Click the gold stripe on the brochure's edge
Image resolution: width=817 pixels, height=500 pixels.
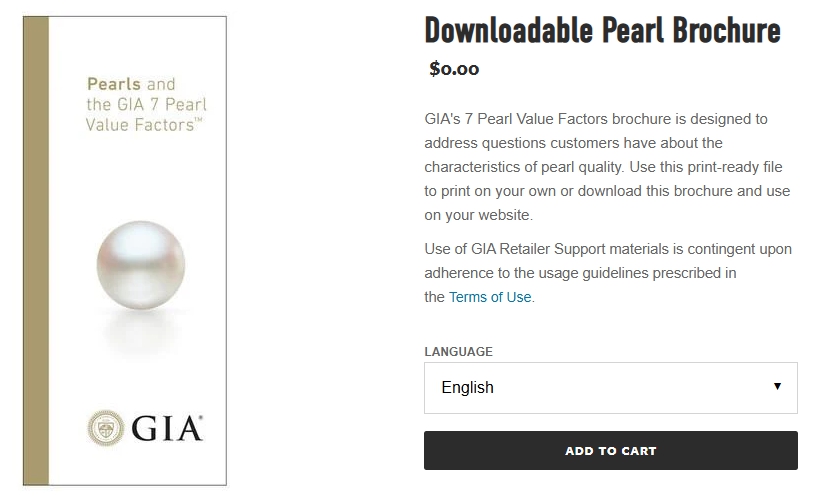36,250
